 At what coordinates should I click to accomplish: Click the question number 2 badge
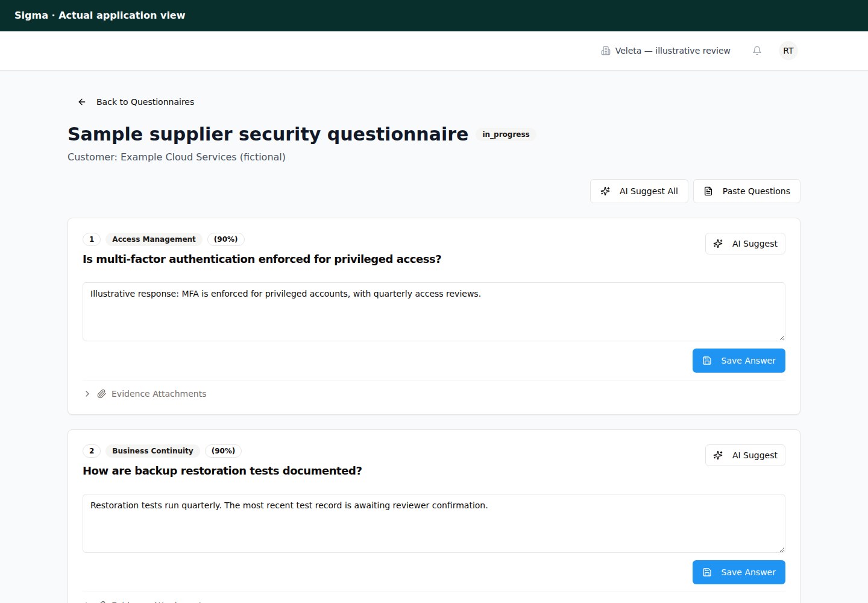point(92,451)
